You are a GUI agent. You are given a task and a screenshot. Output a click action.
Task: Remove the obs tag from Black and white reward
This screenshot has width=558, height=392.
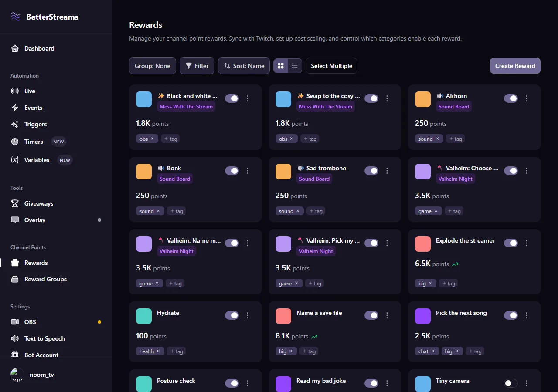[x=152, y=139]
